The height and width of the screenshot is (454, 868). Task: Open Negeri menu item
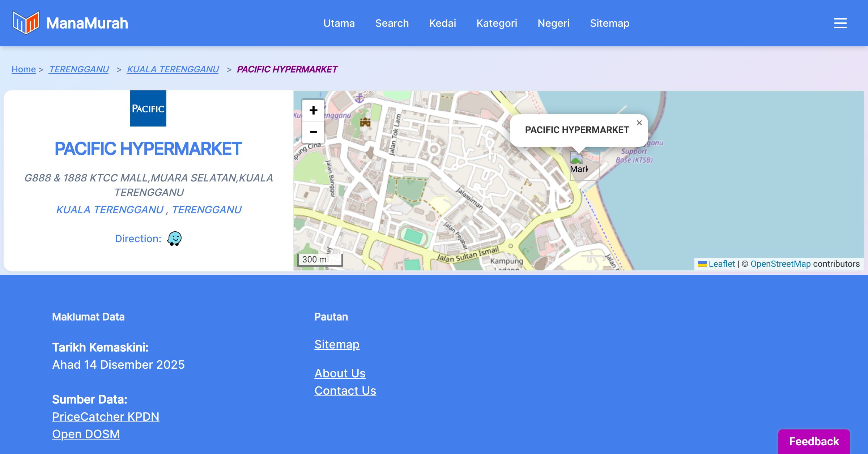tap(553, 23)
